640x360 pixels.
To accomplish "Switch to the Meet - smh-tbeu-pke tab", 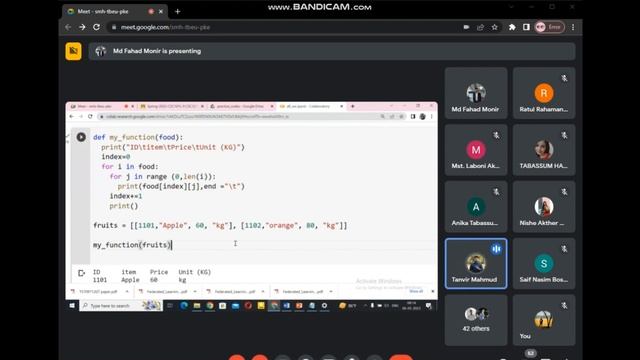I will point(114,11).
